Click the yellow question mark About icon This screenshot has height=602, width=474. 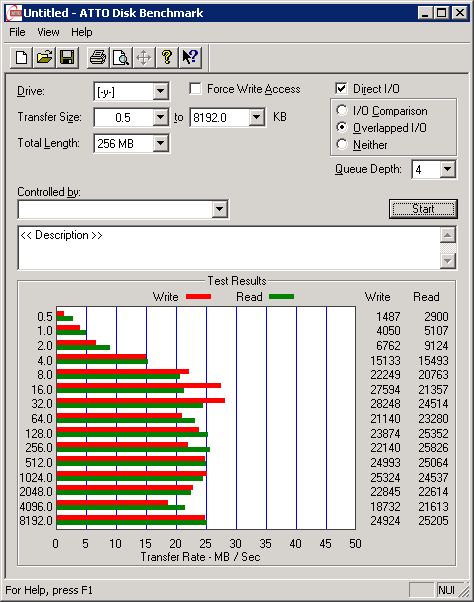(167, 58)
